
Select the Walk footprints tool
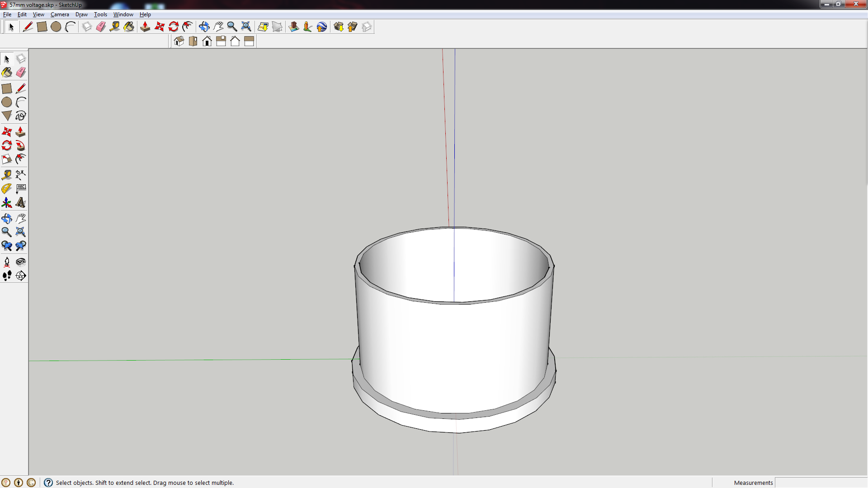7,276
